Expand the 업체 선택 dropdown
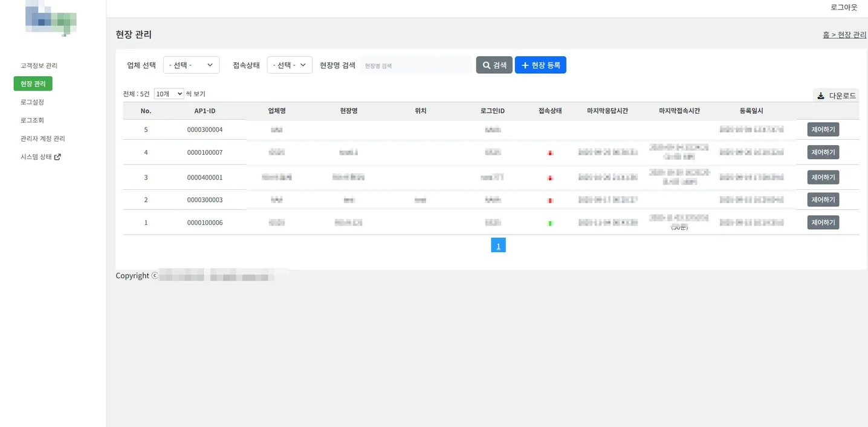This screenshot has height=427, width=868. 191,65
